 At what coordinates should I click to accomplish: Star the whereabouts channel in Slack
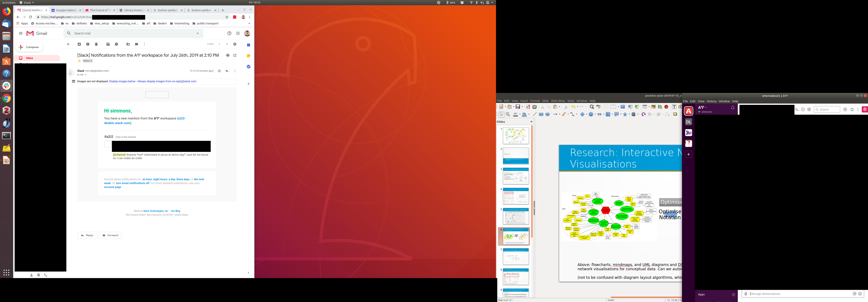click(x=852, y=109)
